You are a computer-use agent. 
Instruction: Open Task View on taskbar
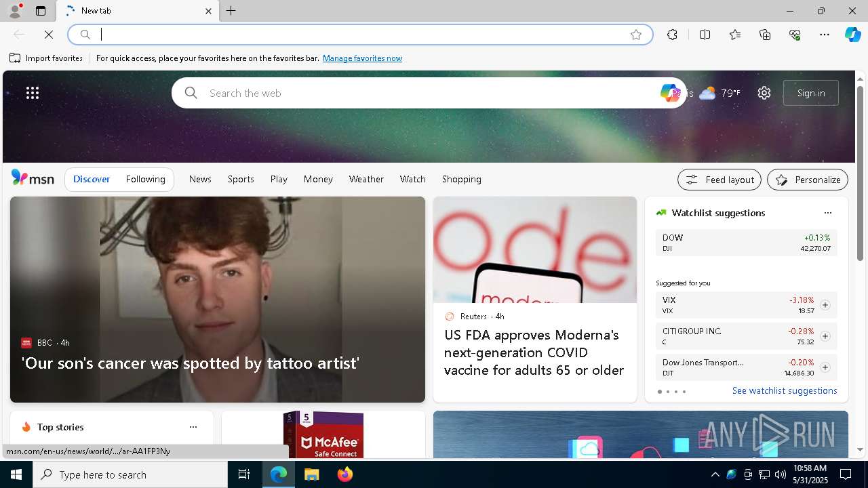pyautogui.click(x=244, y=474)
